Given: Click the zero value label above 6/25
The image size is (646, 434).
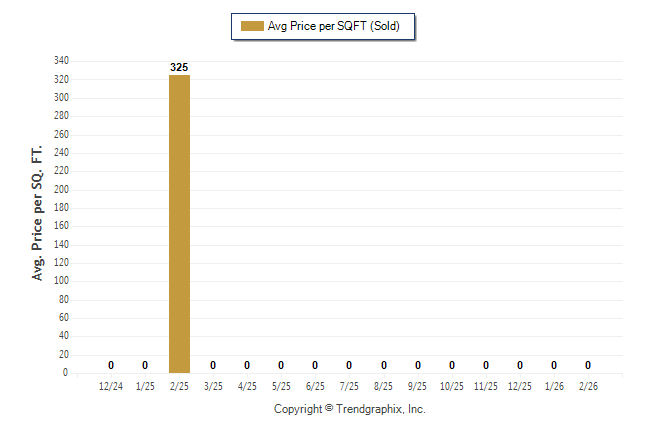Looking at the screenshot, I should point(315,365).
